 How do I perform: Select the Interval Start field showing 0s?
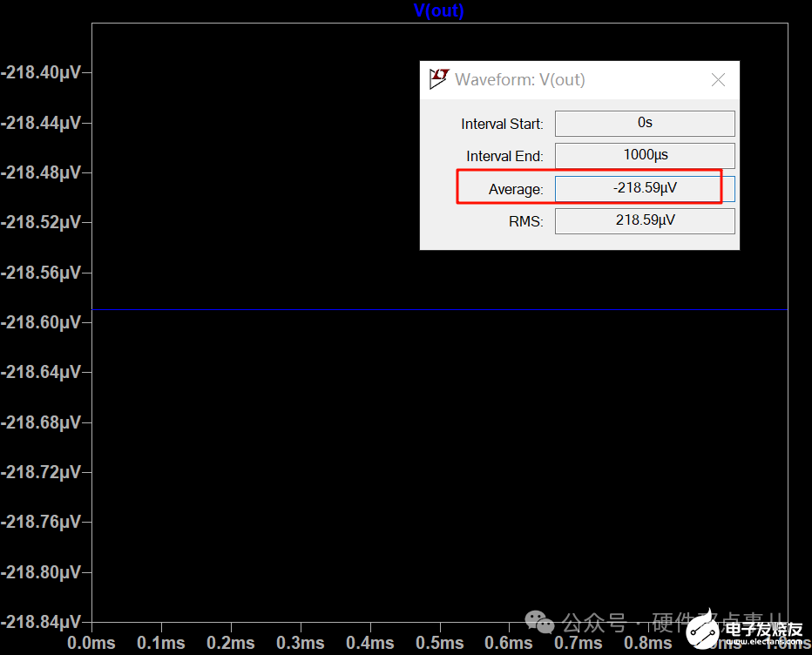645,123
